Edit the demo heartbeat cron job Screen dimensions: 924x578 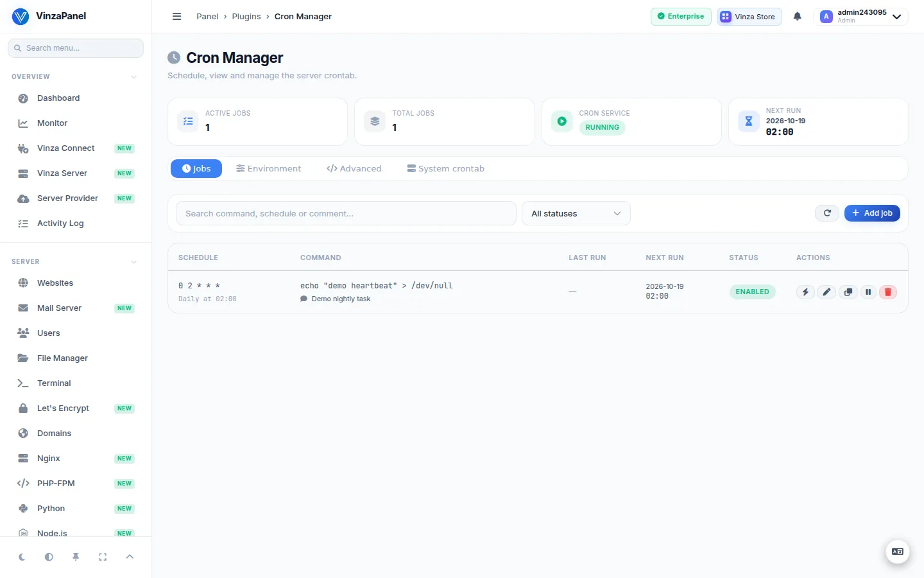[x=826, y=292]
